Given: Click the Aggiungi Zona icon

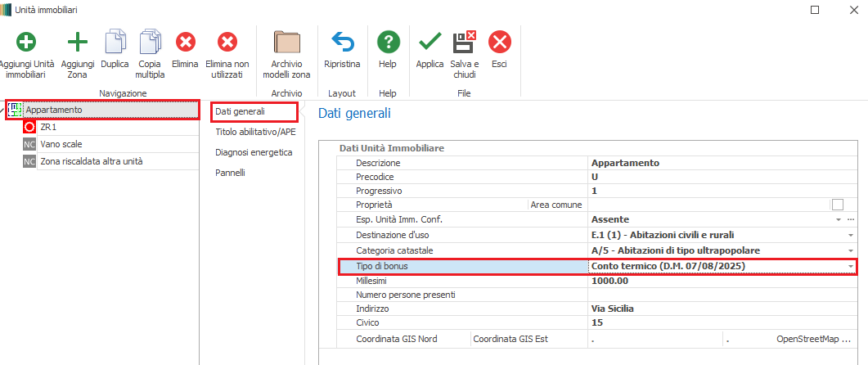Looking at the screenshot, I should point(78,43).
